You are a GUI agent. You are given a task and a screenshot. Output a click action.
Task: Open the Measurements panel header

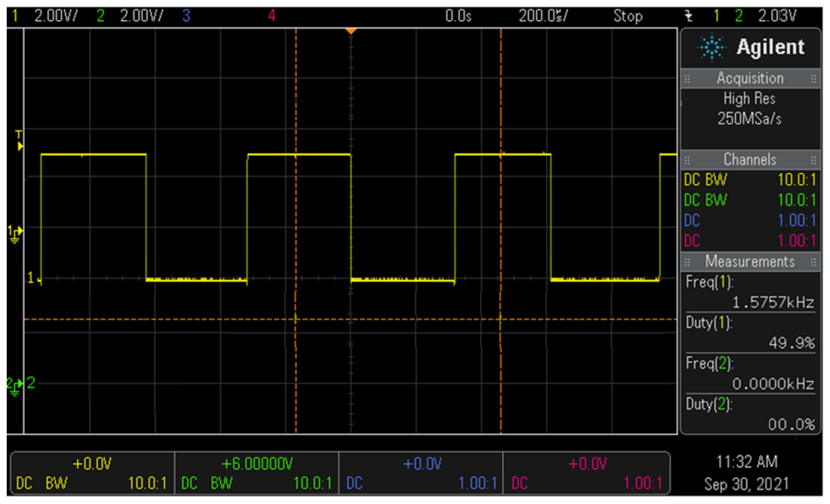pos(750,262)
